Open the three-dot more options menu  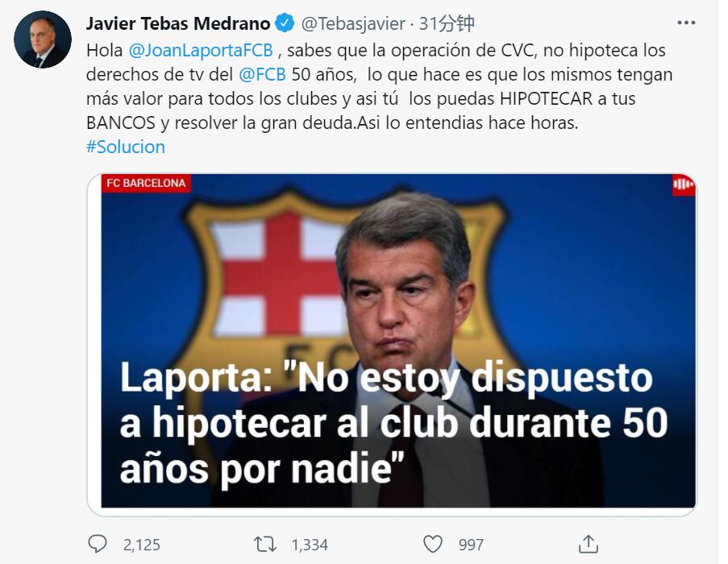[x=686, y=23]
